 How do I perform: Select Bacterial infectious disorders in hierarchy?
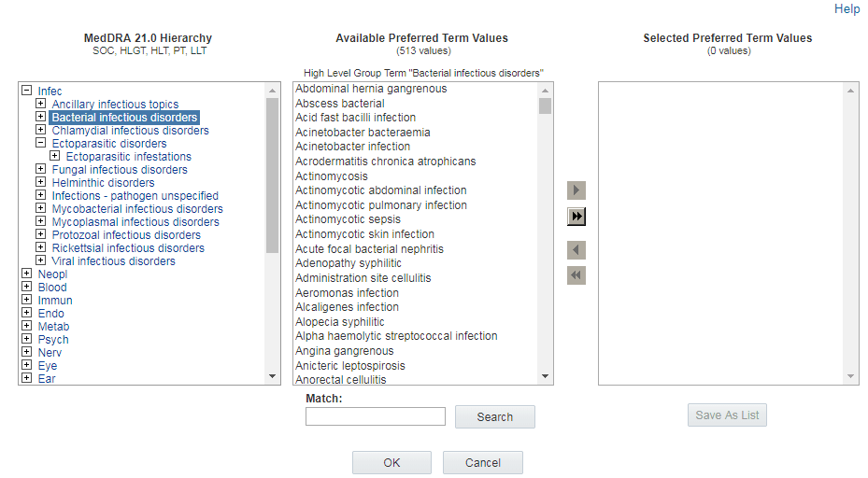click(x=124, y=118)
